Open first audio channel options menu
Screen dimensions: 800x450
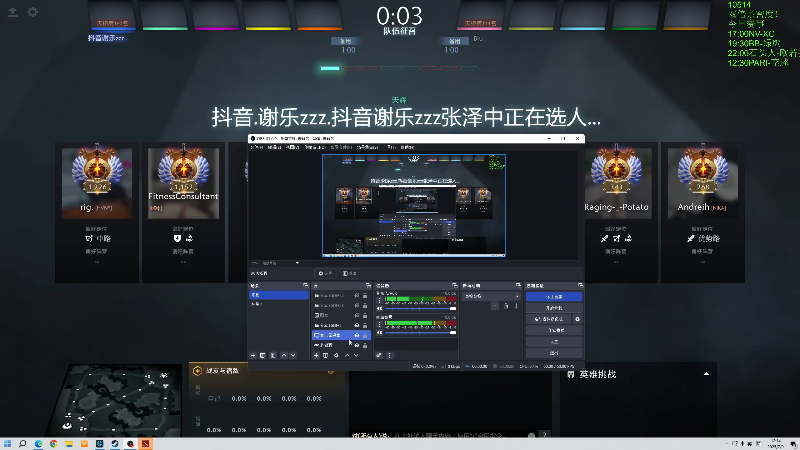379,301
